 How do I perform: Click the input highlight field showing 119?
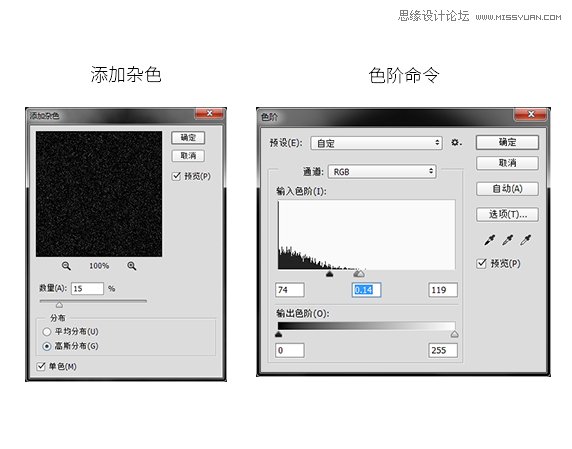point(443,290)
